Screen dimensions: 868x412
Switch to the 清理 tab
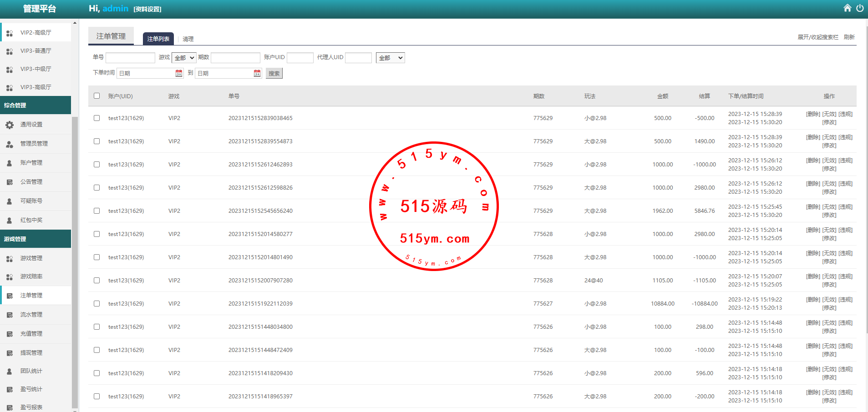pyautogui.click(x=188, y=39)
